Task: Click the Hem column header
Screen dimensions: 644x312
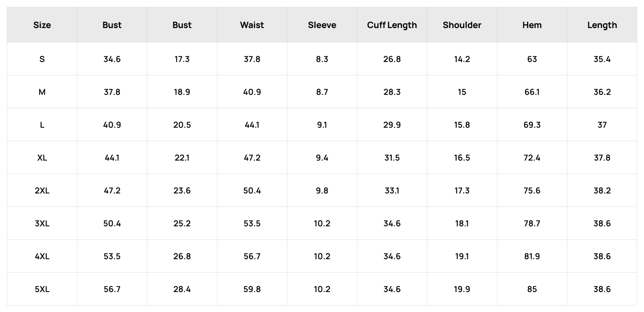Action: coord(532,25)
